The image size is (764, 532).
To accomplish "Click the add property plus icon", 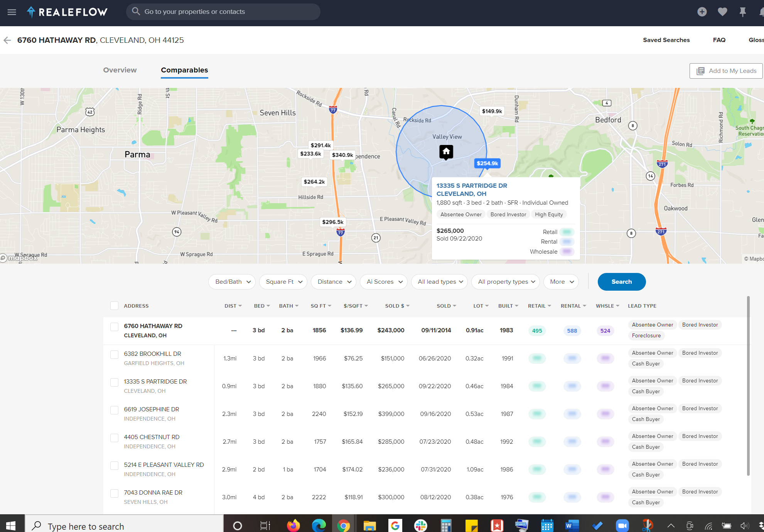I will pyautogui.click(x=702, y=12).
